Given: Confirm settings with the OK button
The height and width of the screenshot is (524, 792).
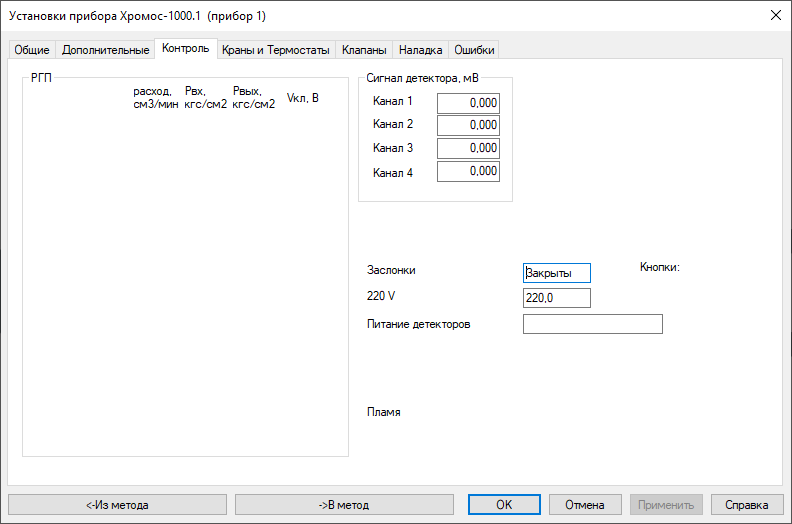Looking at the screenshot, I should click(504, 505).
